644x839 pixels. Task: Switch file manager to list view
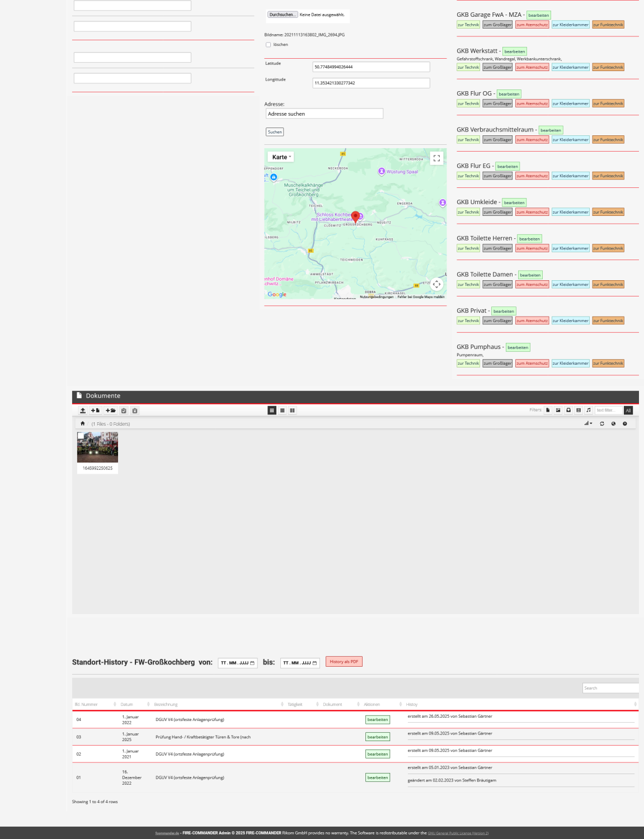point(282,411)
